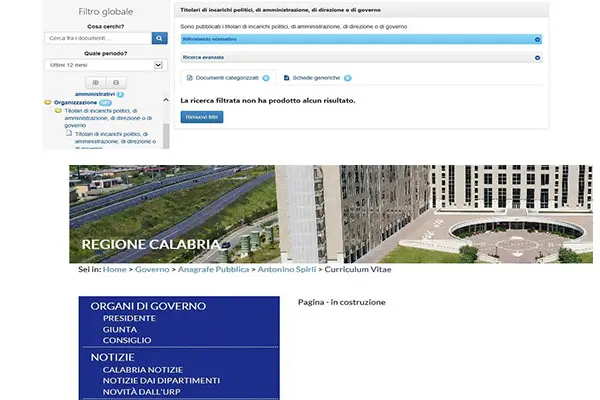Viewport: 600px width, 400px height.
Task: Click the count badge next to Organizzazione
Action: click(x=105, y=103)
